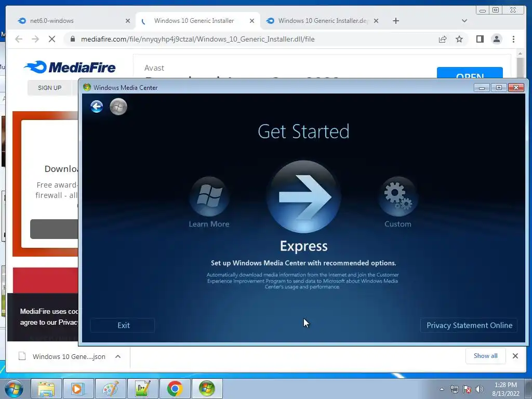532x399 pixels.
Task: Go back in Windows Media Center
Action: [97, 107]
